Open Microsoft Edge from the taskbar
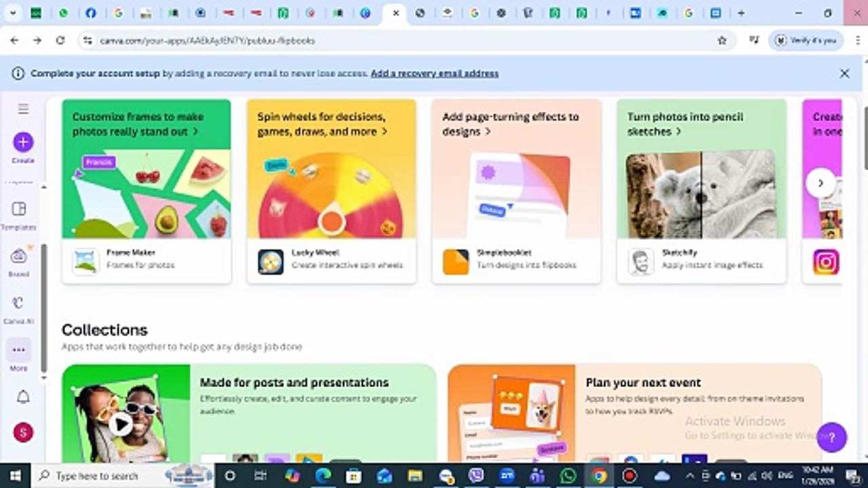The height and width of the screenshot is (488, 868). coord(323,476)
